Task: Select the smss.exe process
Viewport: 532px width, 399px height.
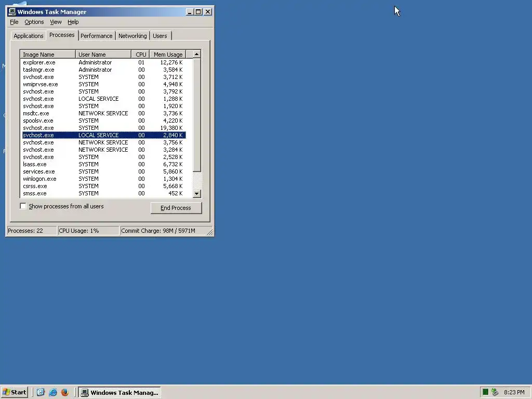Action: click(x=104, y=193)
